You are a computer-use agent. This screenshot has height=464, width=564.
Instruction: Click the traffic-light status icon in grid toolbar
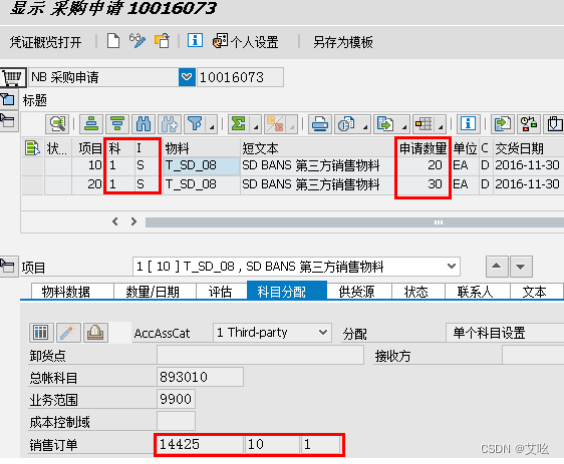529,124
